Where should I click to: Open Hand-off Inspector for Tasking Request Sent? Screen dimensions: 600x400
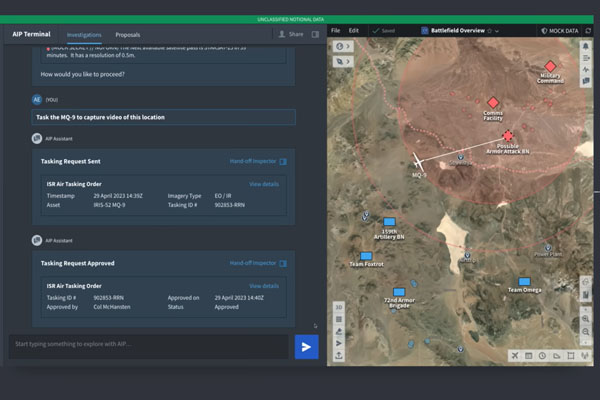[x=258, y=162]
